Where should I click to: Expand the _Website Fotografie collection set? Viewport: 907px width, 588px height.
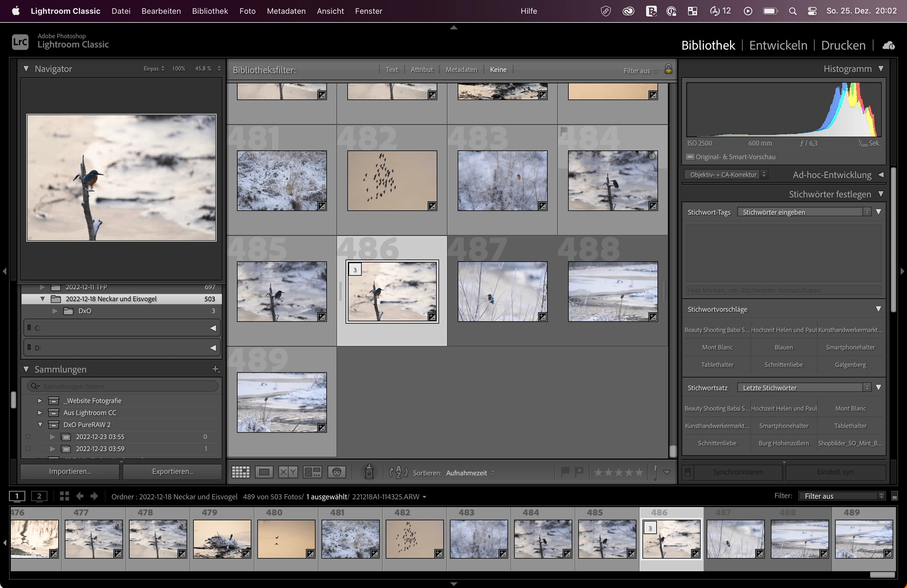tap(40, 401)
